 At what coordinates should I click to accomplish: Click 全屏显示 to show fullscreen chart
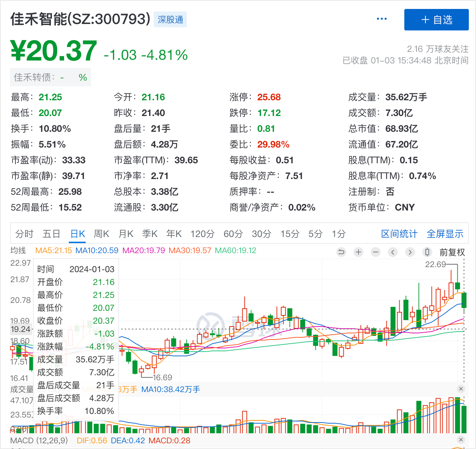pos(445,234)
